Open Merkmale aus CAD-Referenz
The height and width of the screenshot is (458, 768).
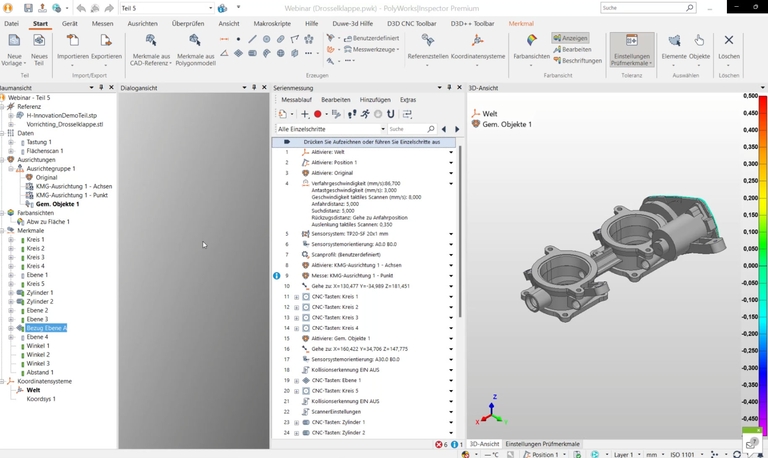pyautogui.click(x=151, y=50)
